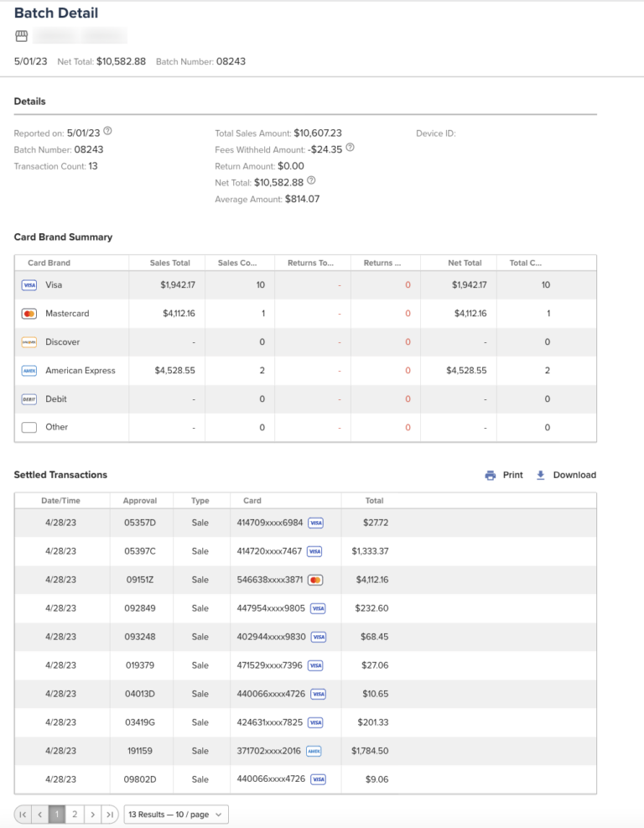Open the 10 per page results dropdown
Viewport: 644px width, 828px height.
click(175, 814)
